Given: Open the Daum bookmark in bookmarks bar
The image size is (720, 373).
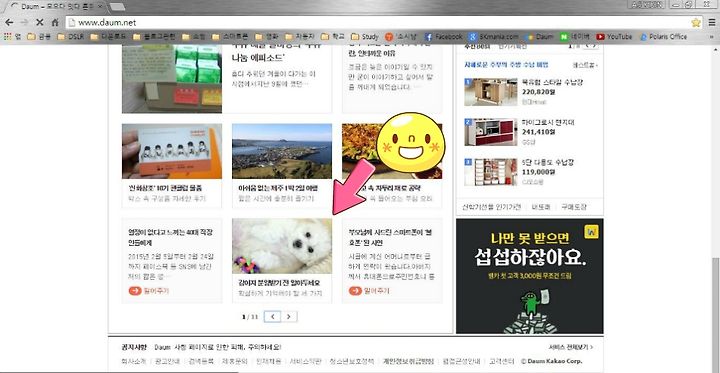Looking at the screenshot, I should click(540, 37).
